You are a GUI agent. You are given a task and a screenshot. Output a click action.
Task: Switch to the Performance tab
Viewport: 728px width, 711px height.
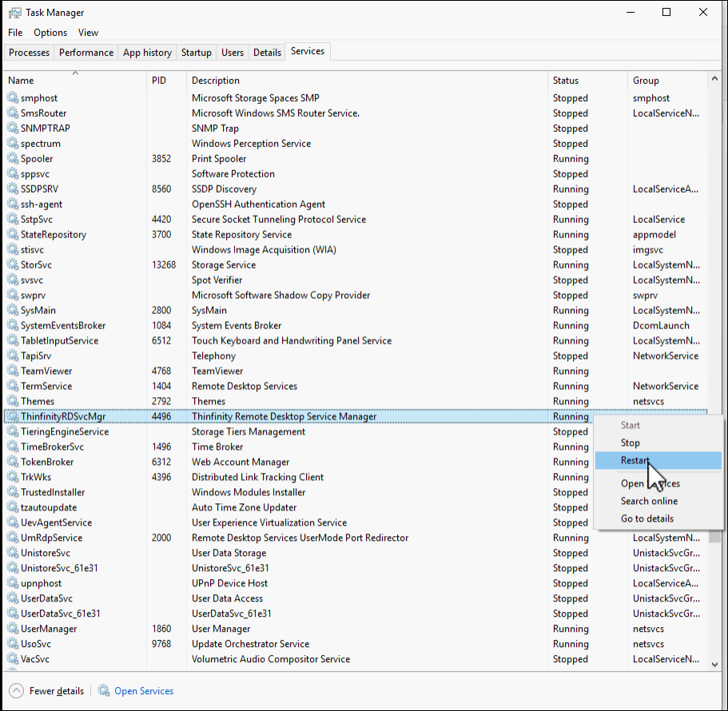tap(86, 52)
